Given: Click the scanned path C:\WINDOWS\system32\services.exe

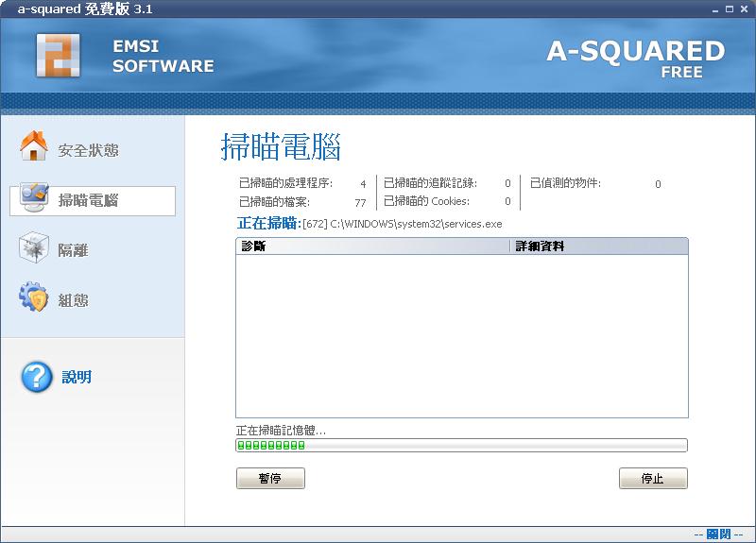Looking at the screenshot, I should pyautogui.click(x=416, y=224).
